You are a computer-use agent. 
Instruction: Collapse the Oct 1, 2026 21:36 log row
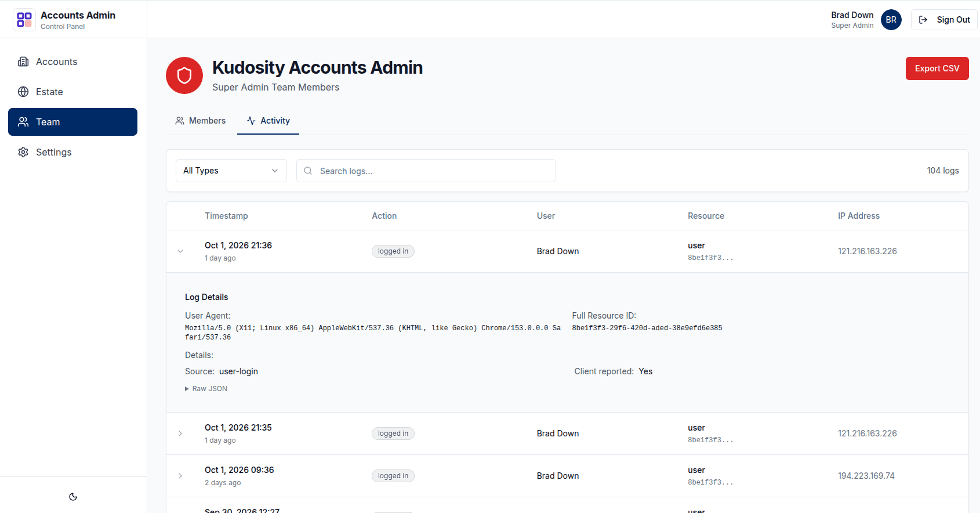pyautogui.click(x=180, y=251)
